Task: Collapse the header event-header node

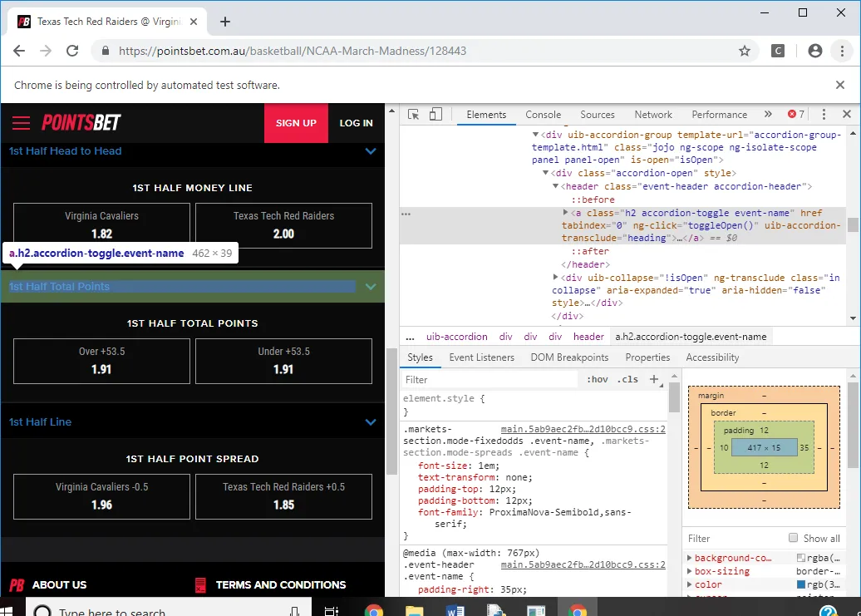Action: (556, 186)
